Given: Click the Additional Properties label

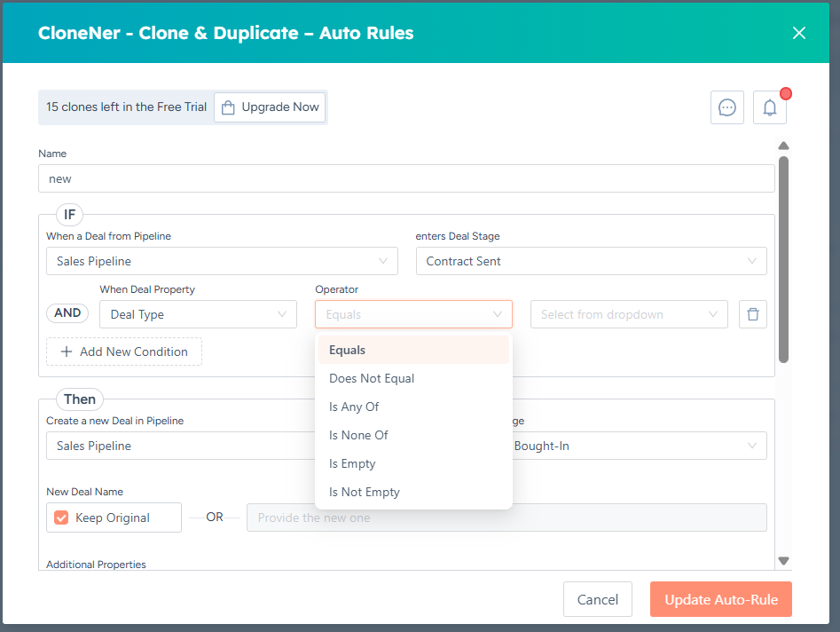Looking at the screenshot, I should click(x=96, y=565).
